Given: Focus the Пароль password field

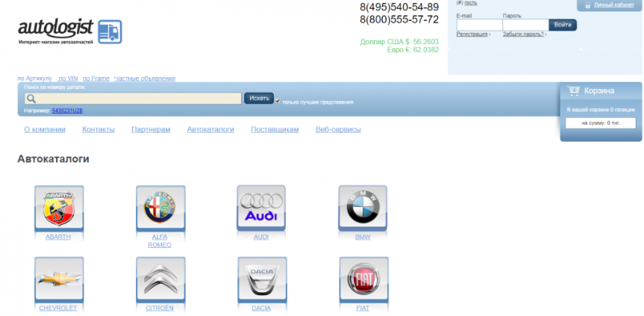Looking at the screenshot, I should point(525,25).
